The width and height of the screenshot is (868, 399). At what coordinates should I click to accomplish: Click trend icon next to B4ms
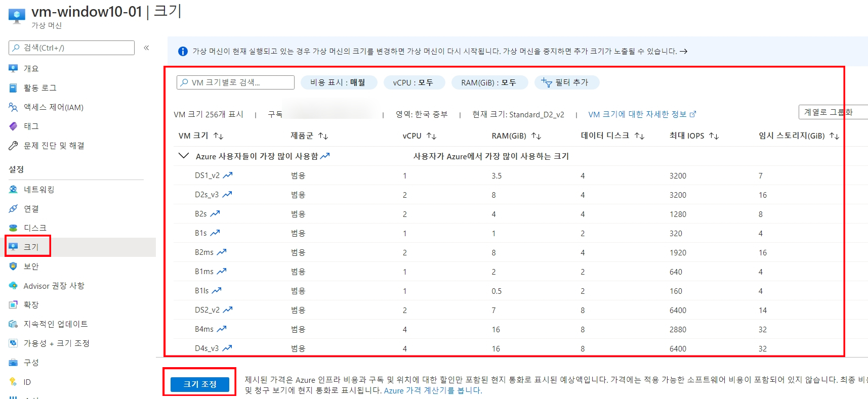(222, 329)
